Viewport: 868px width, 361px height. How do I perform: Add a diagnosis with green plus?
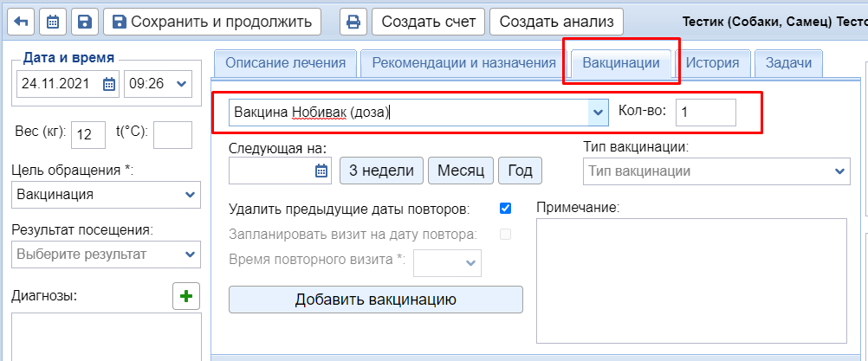tap(187, 296)
